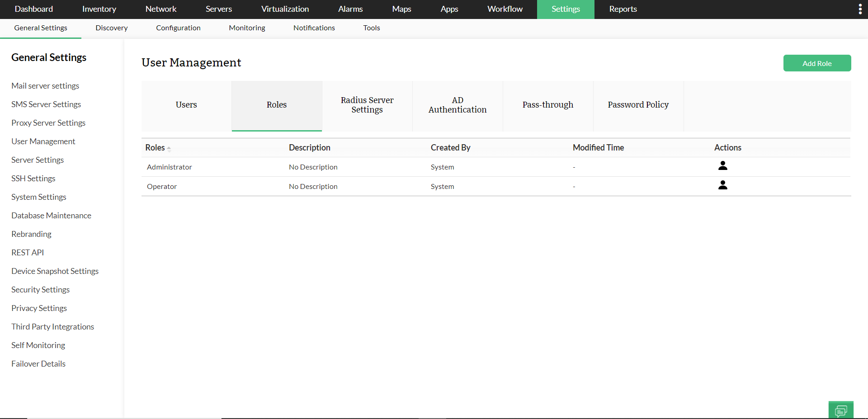This screenshot has height=419, width=868.
Task: View the Pass-through tab
Action: [547, 104]
